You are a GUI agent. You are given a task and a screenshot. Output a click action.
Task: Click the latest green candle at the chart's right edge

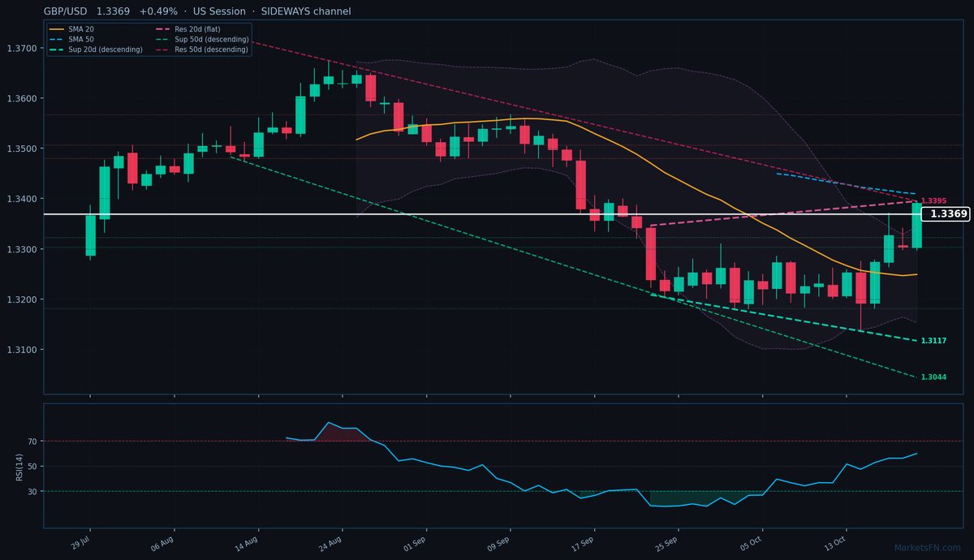[916, 225]
